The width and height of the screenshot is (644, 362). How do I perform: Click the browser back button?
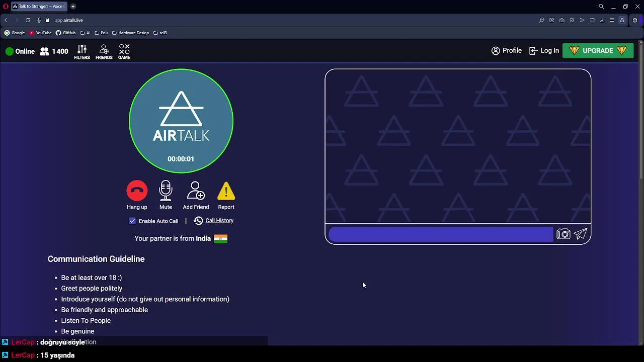pyautogui.click(x=6, y=20)
